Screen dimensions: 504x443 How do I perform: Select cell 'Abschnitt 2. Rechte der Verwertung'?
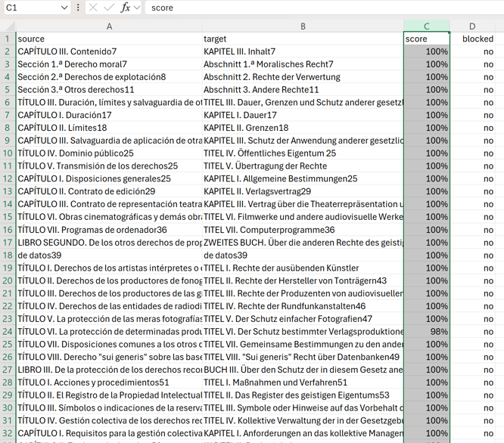tap(303, 77)
